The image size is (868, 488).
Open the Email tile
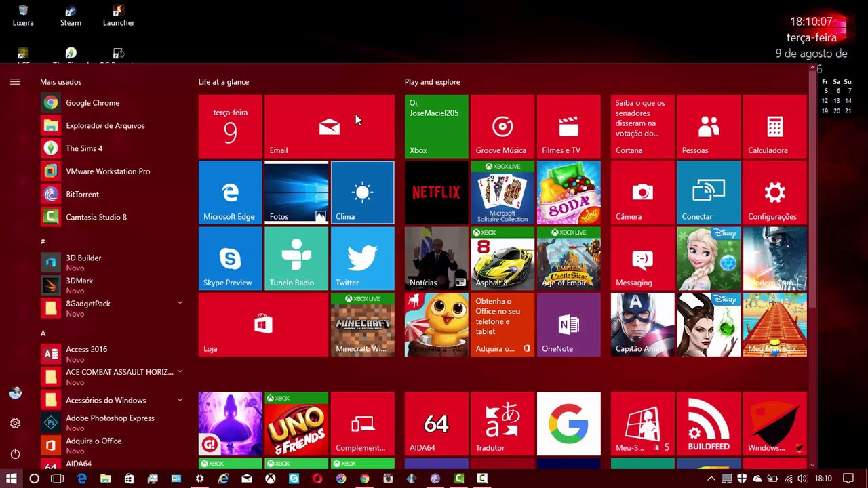pyautogui.click(x=329, y=127)
